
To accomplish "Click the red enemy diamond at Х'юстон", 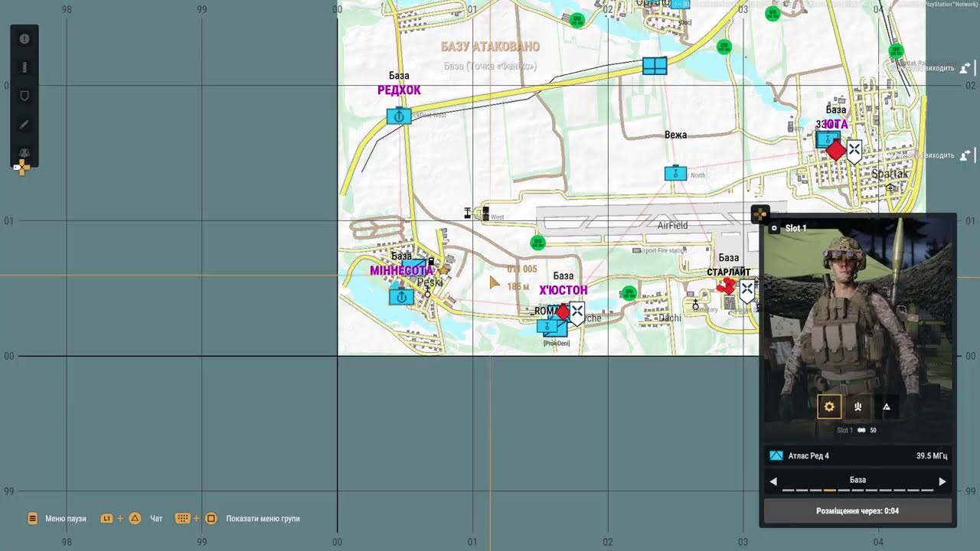I will tap(563, 311).
